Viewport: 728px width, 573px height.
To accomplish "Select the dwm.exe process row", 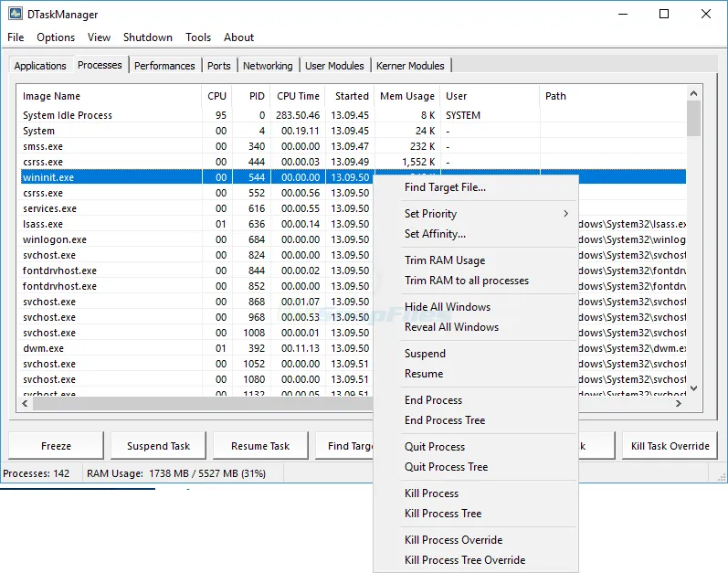I will tap(197, 348).
